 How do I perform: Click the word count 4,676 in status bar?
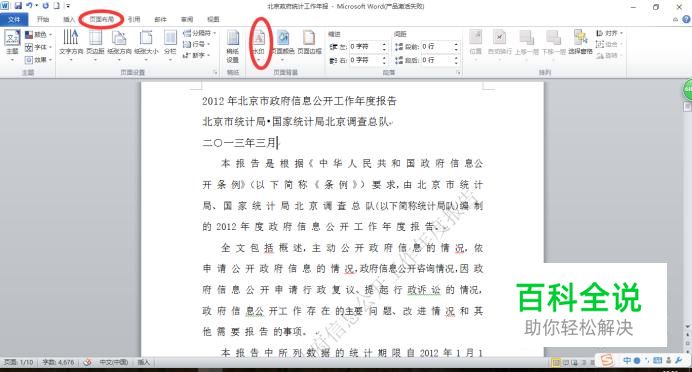(58, 362)
